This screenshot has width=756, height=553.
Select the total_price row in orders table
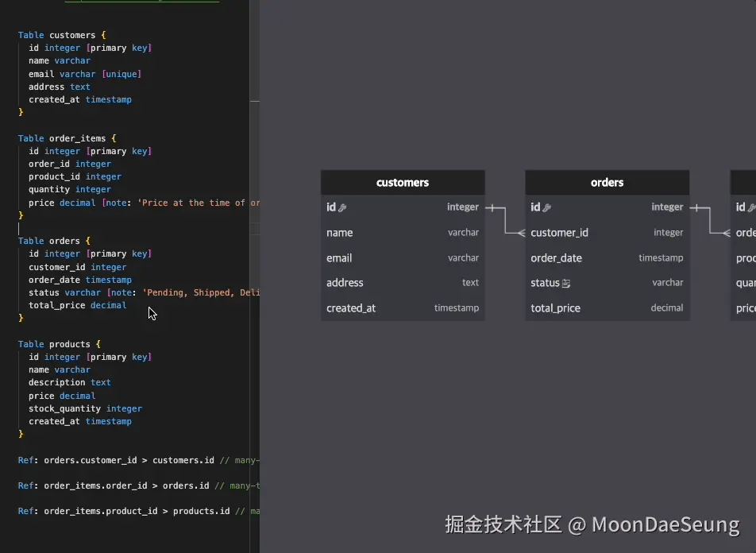[x=607, y=307]
